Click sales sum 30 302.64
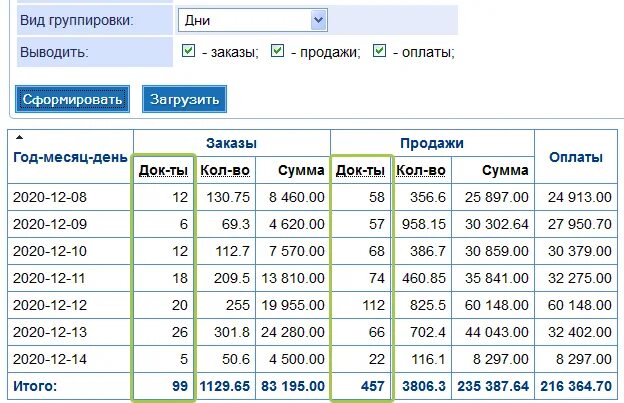 tap(497, 224)
